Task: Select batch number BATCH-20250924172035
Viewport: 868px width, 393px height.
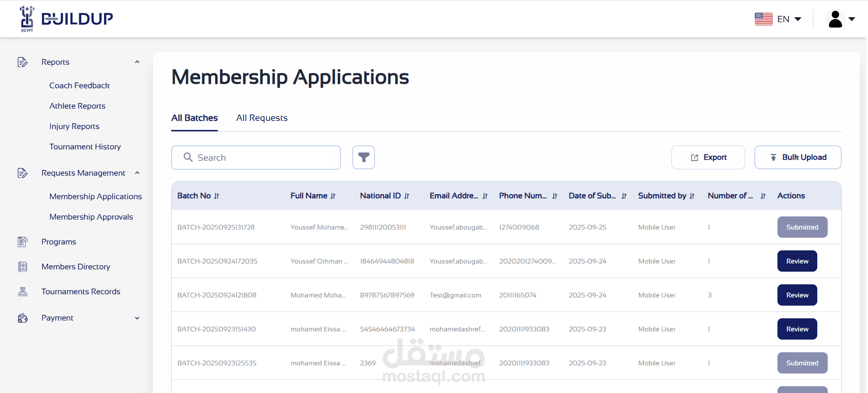Action: click(x=217, y=261)
